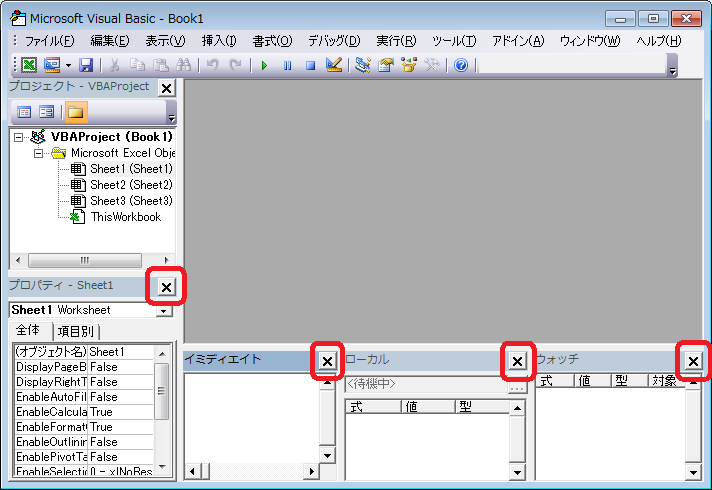Open the 実行(R) menu
The image size is (712, 490).
(x=396, y=41)
